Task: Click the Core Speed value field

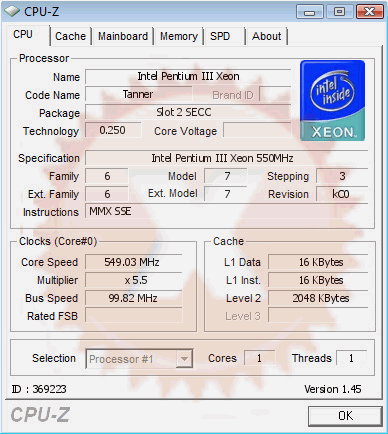Action: tap(134, 262)
